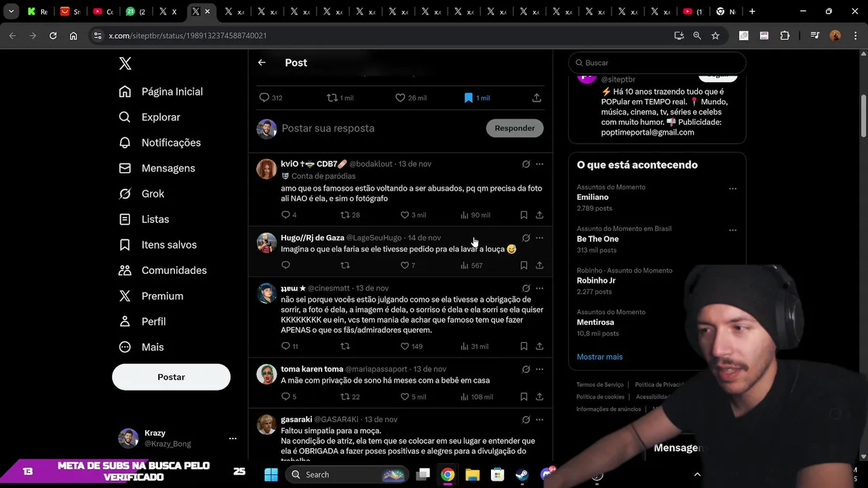868x488 pixels.
Task: Open more options on @bodaklout reply
Action: click(x=539, y=164)
